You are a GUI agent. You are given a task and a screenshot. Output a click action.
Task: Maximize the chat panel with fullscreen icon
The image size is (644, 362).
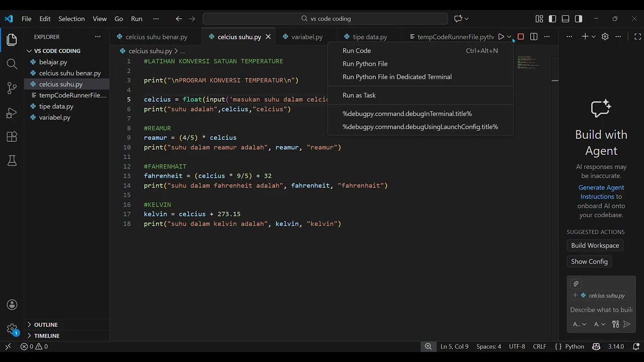[637, 37]
